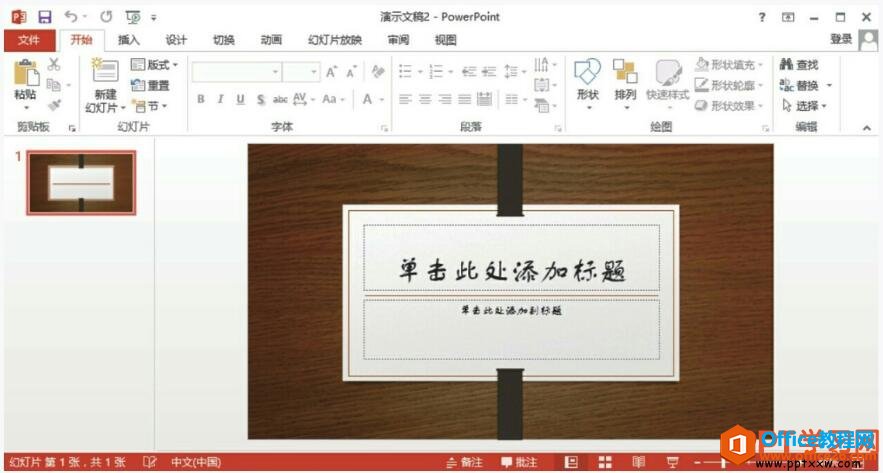Toggle Italic formatting

coord(220,99)
